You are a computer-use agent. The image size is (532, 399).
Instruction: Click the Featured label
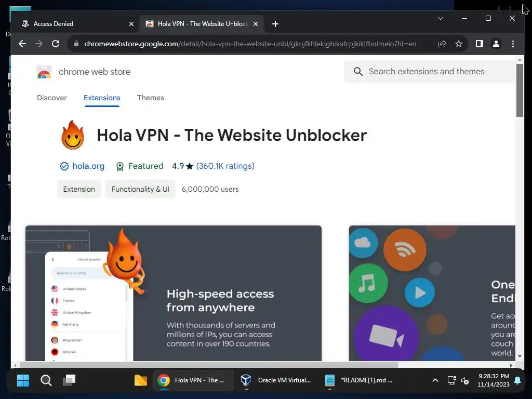[x=146, y=166]
